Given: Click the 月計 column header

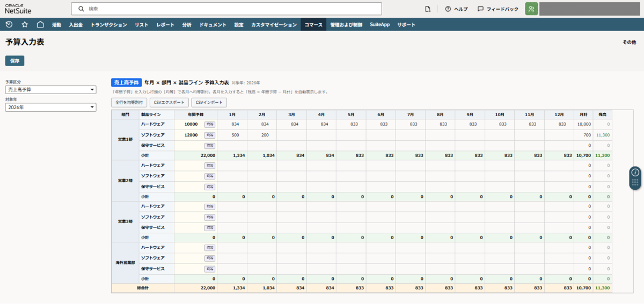Looking at the screenshot, I should click(x=583, y=114).
